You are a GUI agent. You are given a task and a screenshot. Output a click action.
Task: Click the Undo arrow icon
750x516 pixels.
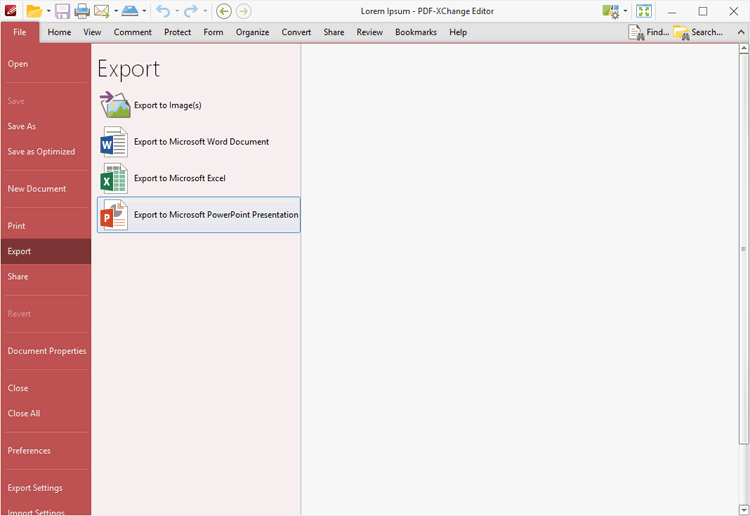[163, 11]
